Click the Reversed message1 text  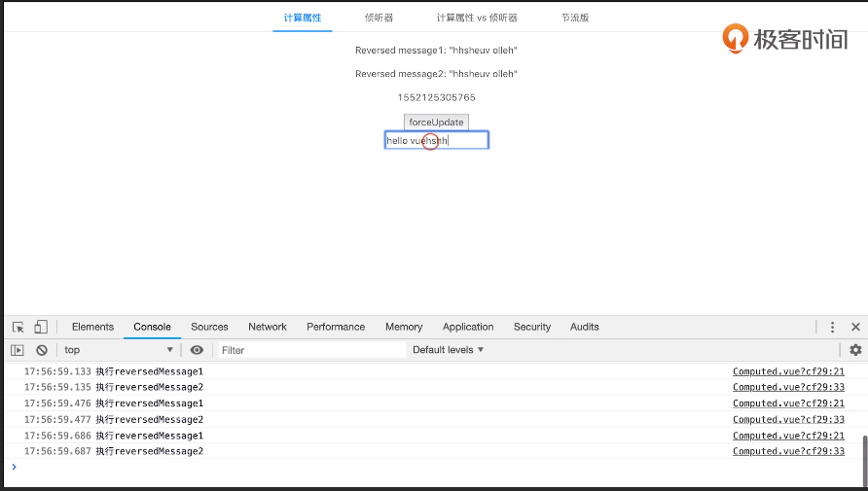(x=436, y=51)
